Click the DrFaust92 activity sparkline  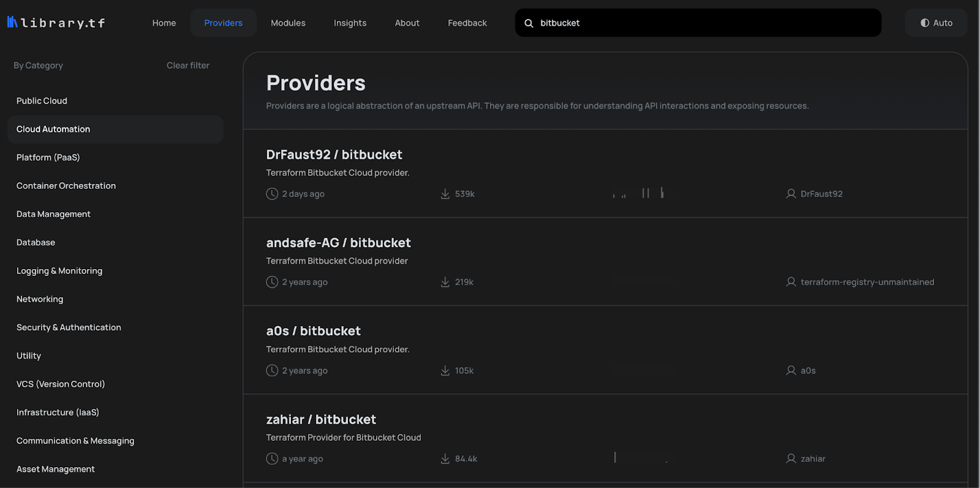coord(643,193)
